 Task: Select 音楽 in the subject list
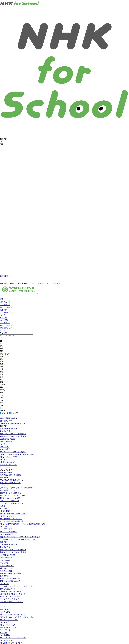coord(2,361)
